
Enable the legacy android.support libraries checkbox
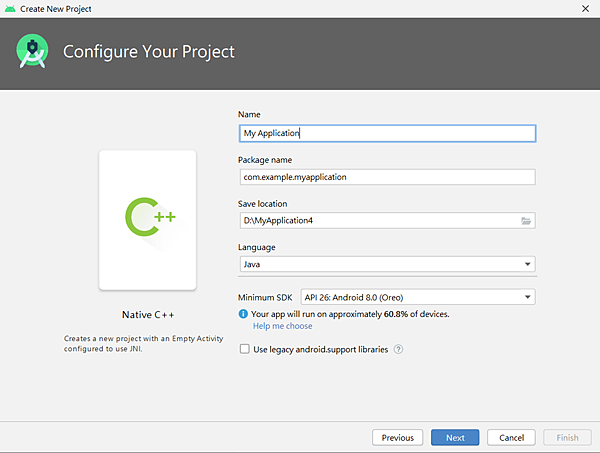[245, 349]
